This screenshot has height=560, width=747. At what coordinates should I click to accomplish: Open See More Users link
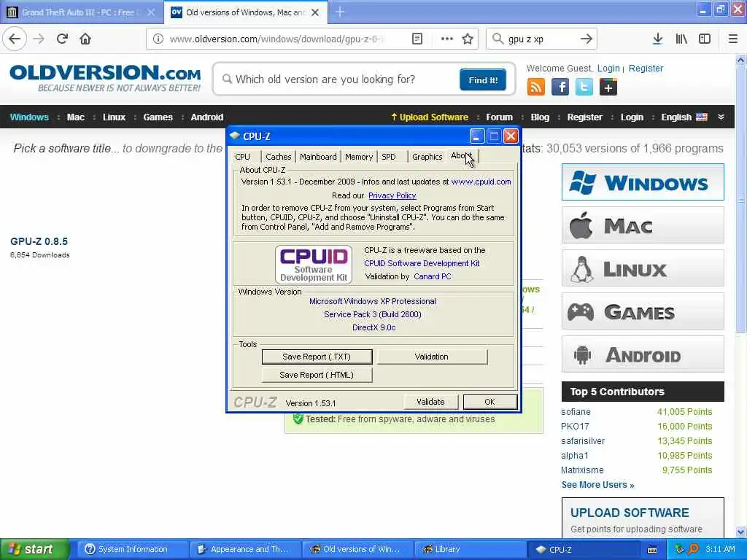coord(597,485)
